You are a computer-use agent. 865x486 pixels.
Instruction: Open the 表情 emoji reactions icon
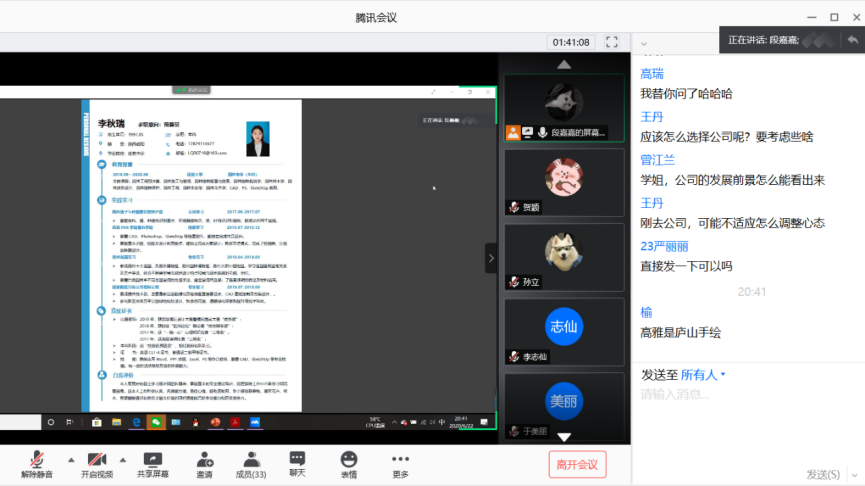[348, 464]
